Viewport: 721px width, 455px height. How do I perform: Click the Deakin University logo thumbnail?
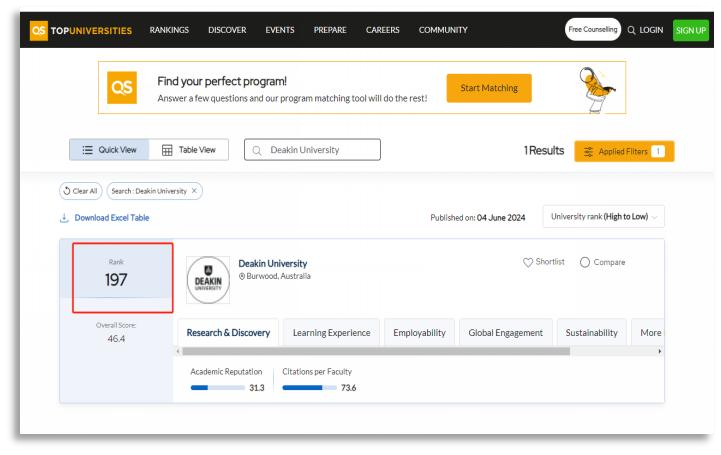click(208, 280)
